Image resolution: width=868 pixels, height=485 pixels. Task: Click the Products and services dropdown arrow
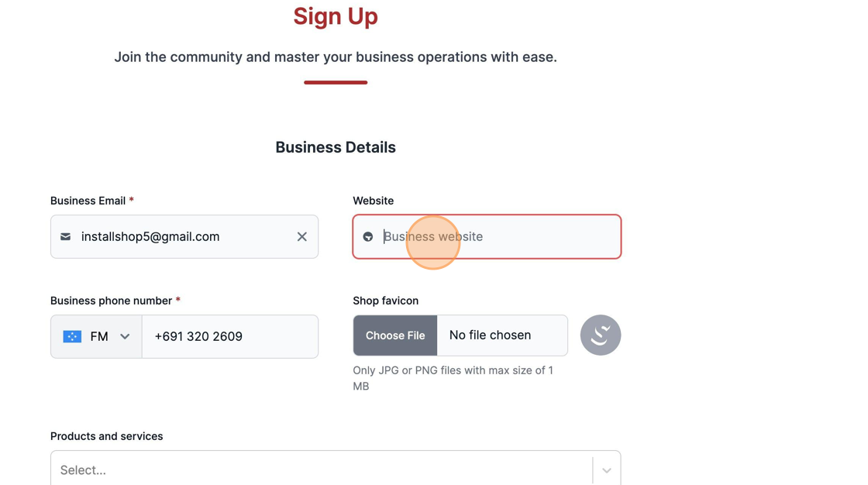pos(606,470)
